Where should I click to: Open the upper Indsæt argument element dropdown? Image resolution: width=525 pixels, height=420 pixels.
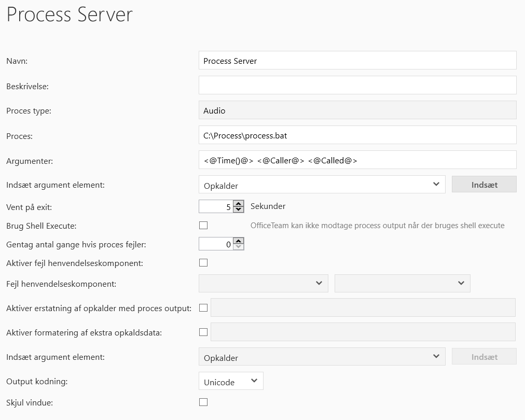tap(322, 185)
